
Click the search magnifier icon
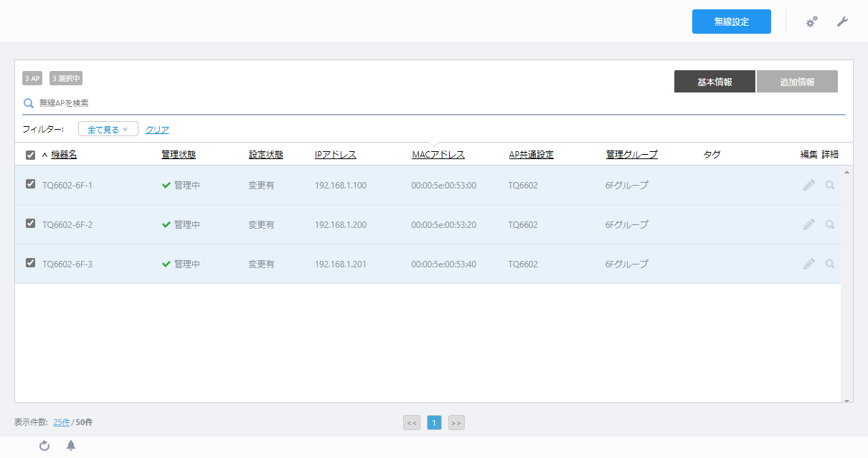click(29, 103)
